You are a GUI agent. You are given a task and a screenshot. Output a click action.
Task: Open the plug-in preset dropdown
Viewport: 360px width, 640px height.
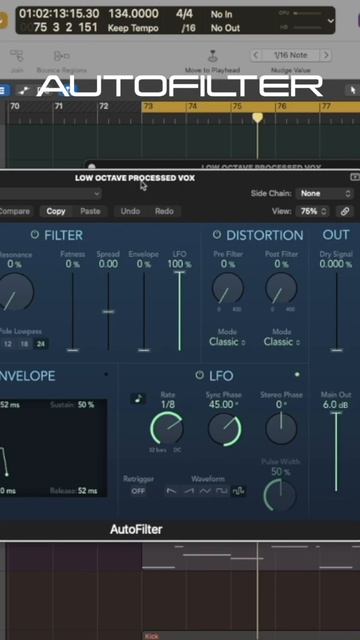tap(50, 193)
